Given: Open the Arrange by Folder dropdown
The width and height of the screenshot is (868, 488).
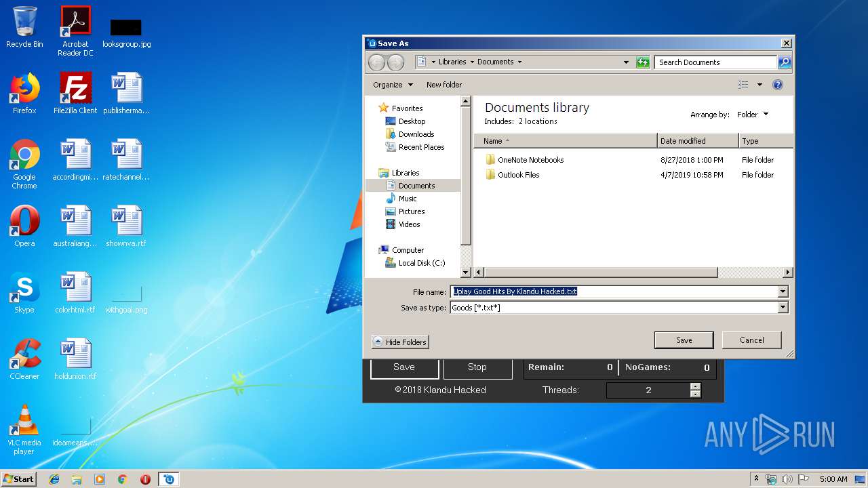Looking at the screenshot, I should tap(753, 115).
